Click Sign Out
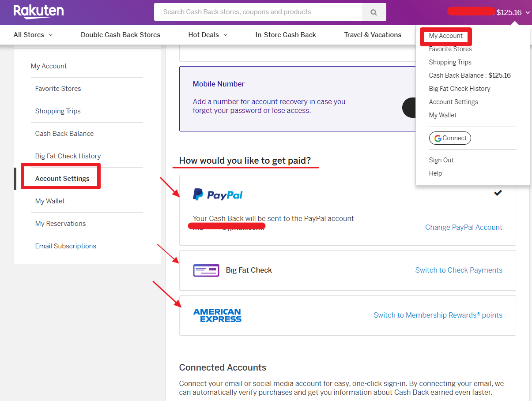 (441, 160)
